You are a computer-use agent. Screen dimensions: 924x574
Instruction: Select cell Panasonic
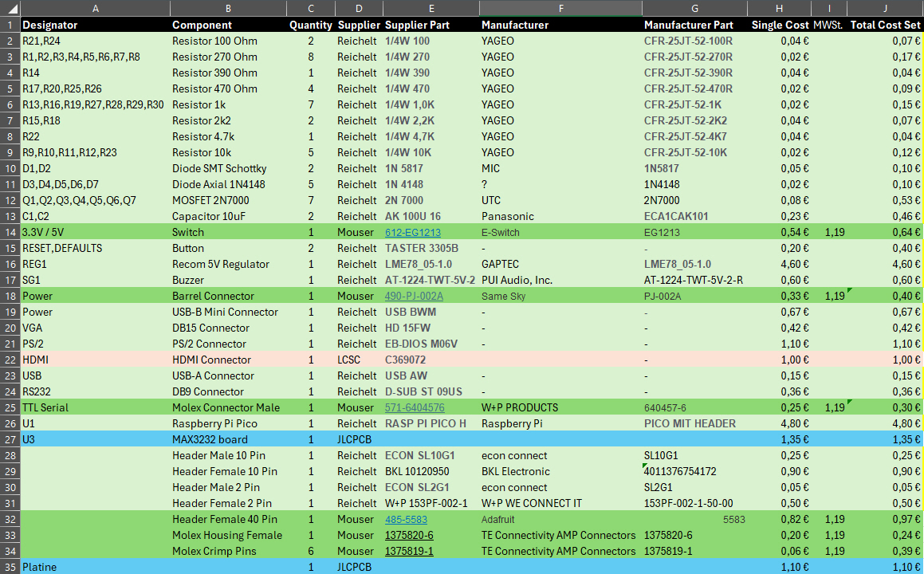click(560, 216)
